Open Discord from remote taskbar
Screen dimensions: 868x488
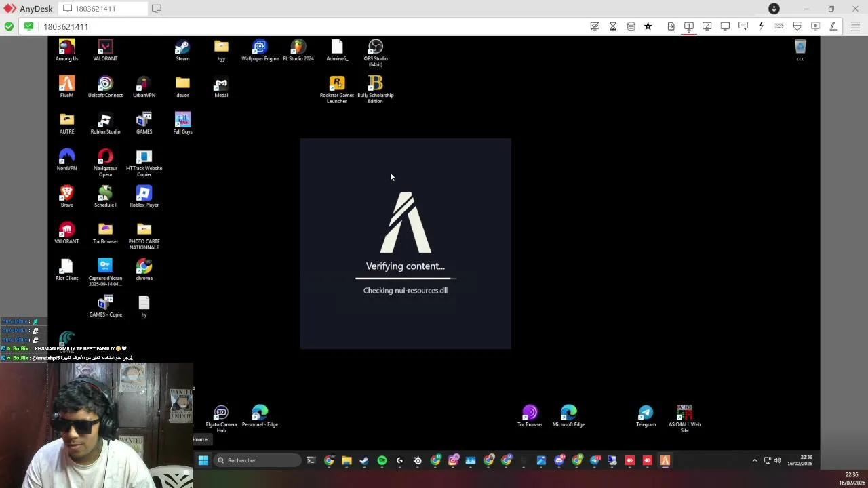[559, 460]
